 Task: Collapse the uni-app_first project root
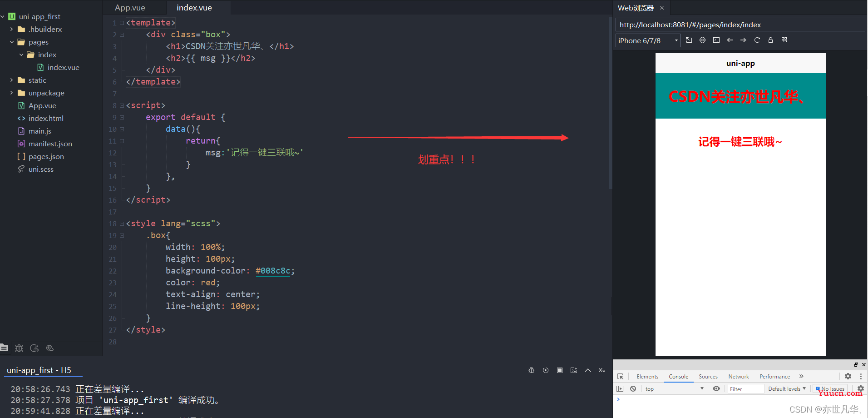tap(3, 16)
